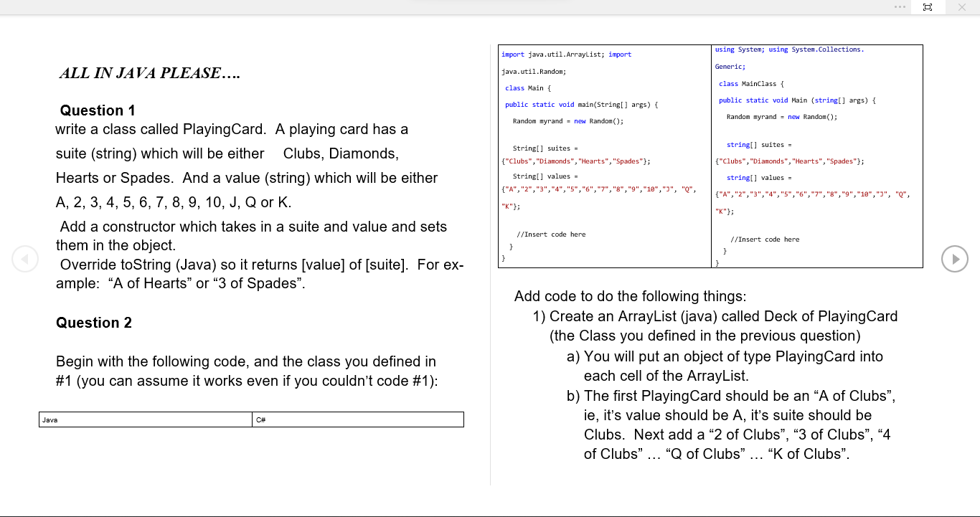Close the document viewer window

961,7
